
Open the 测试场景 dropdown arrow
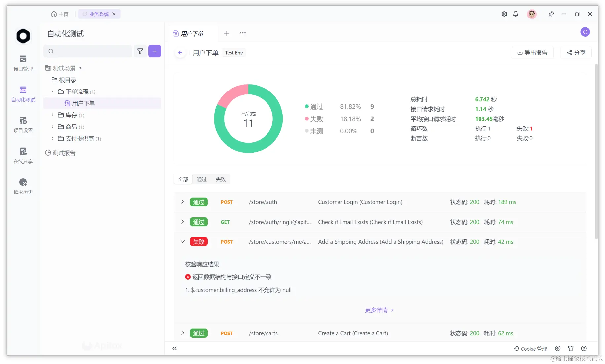pyautogui.click(x=80, y=68)
